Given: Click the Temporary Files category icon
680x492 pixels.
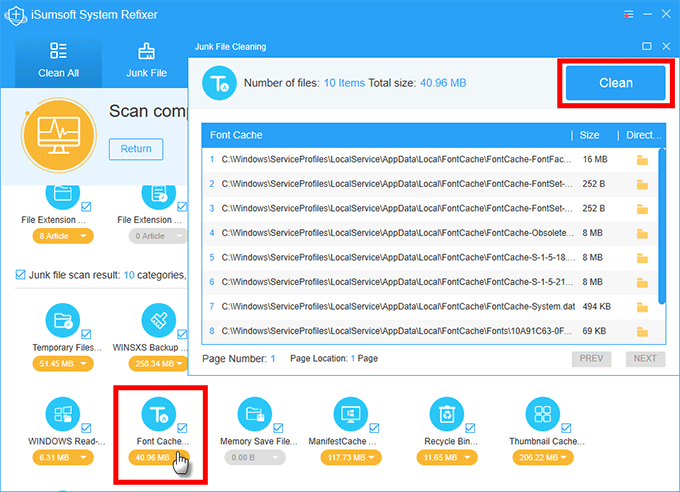Looking at the screenshot, I should point(63,320).
